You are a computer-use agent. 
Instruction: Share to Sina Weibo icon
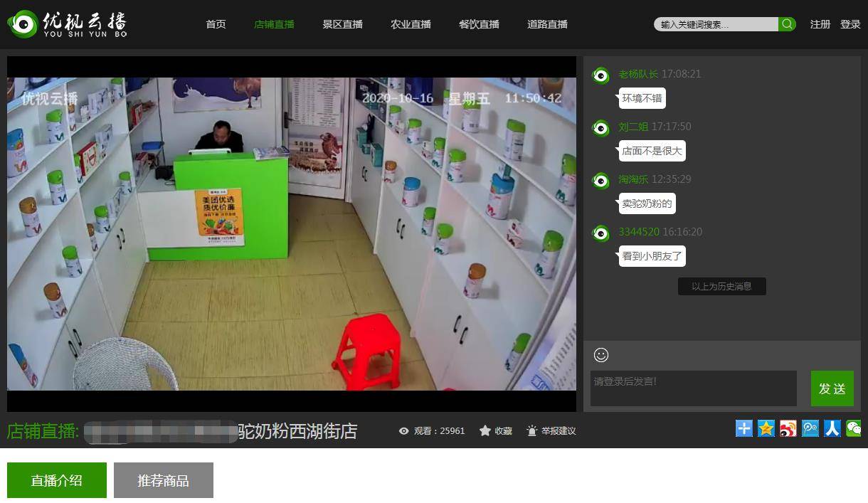(x=788, y=428)
